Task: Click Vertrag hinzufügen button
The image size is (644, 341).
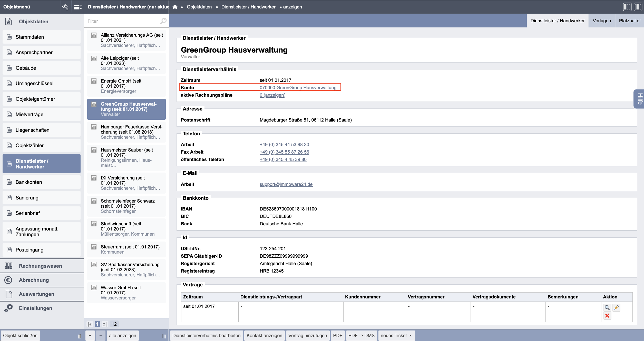Action: (x=308, y=336)
